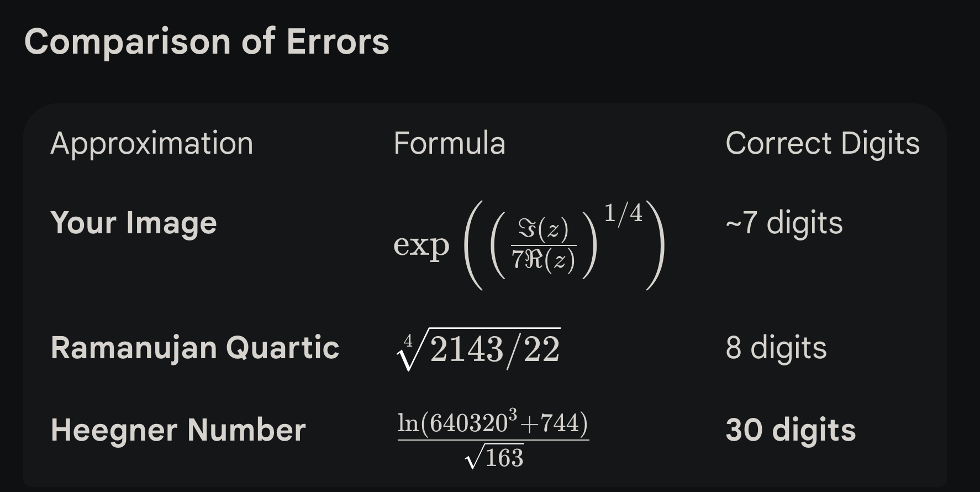Click the fourth-root index 4

pyautogui.click(x=408, y=340)
